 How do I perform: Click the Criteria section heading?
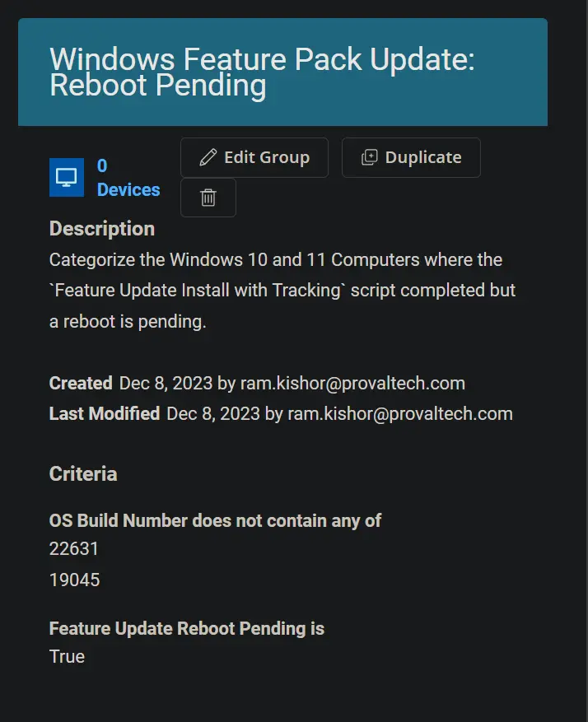pyautogui.click(x=83, y=474)
